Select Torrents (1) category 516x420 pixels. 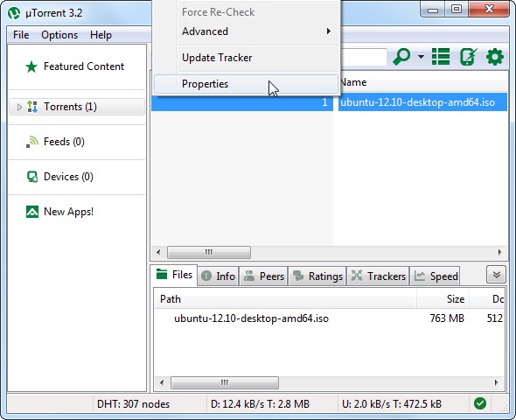77,107
